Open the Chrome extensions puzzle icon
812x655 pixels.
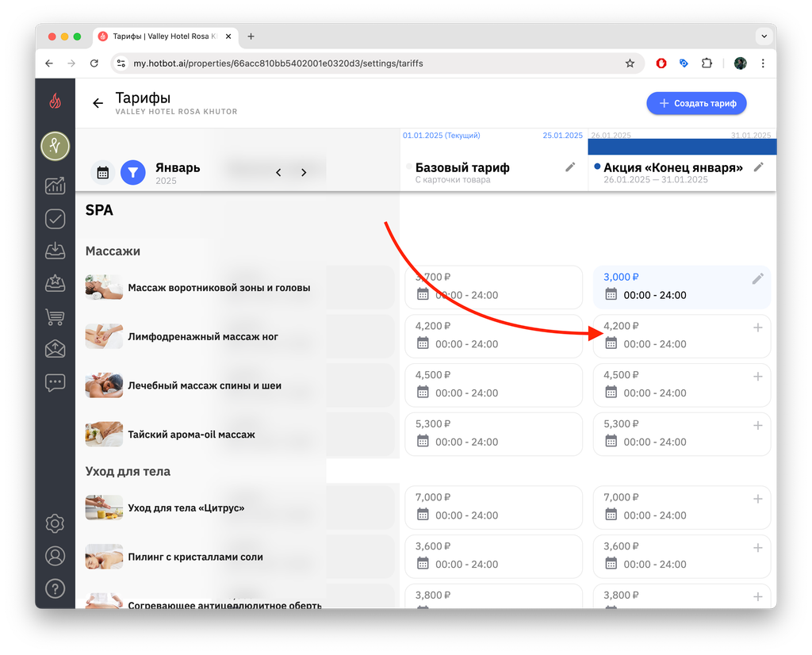(707, 63)
